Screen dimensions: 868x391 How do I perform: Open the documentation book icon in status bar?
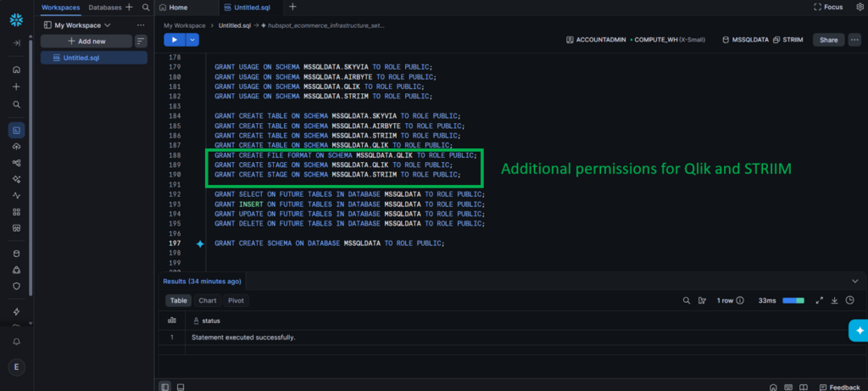[804, 387]
